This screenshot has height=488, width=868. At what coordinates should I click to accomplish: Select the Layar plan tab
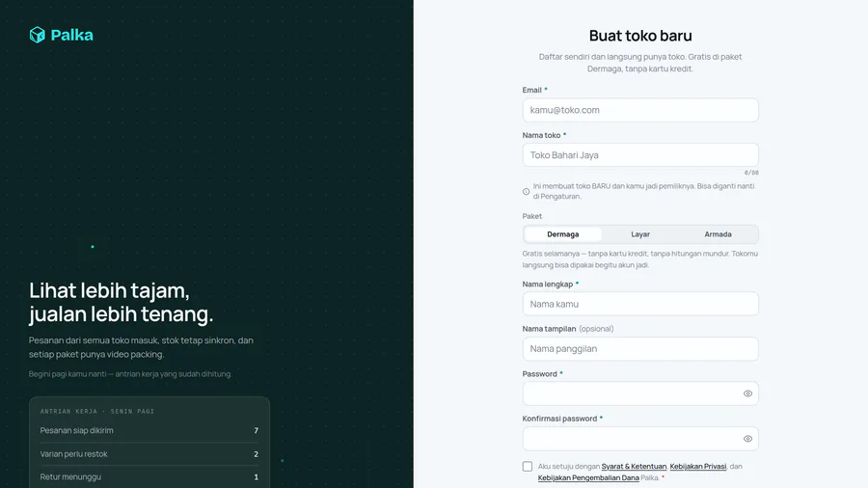coord(640,234)
